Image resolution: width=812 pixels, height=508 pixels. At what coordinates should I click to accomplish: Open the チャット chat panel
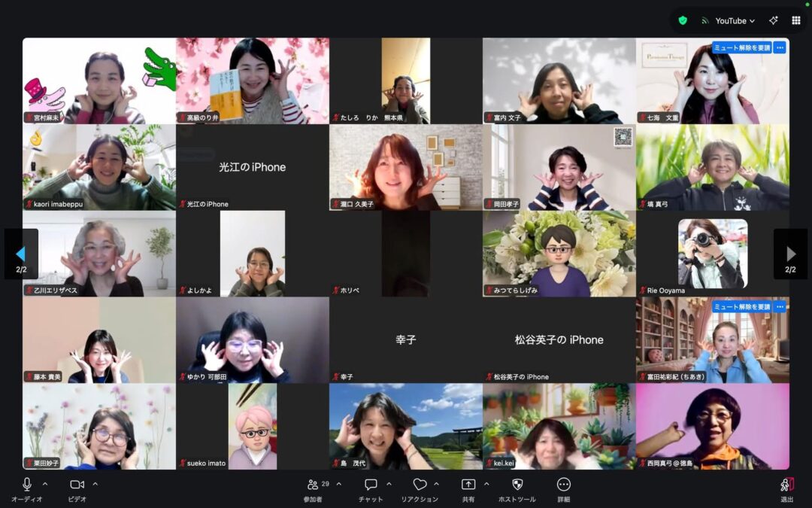(x=371, y=485)
